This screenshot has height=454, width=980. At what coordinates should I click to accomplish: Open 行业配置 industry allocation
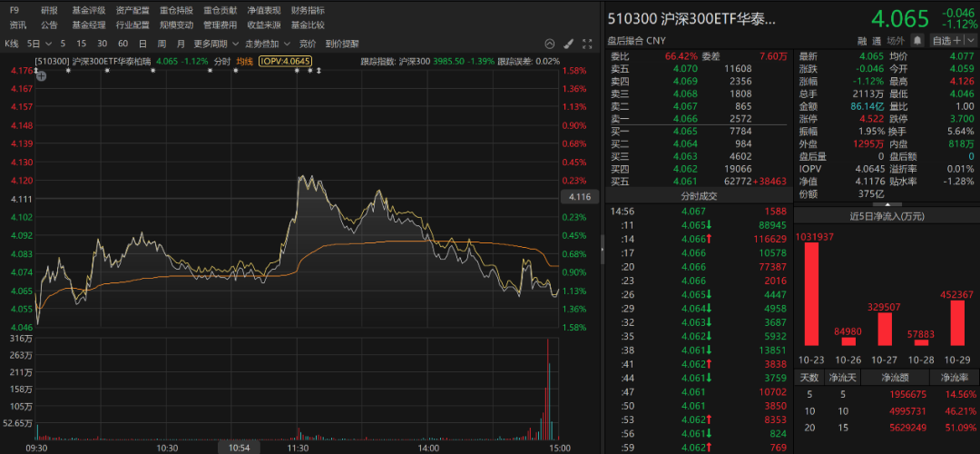point(132,25)
